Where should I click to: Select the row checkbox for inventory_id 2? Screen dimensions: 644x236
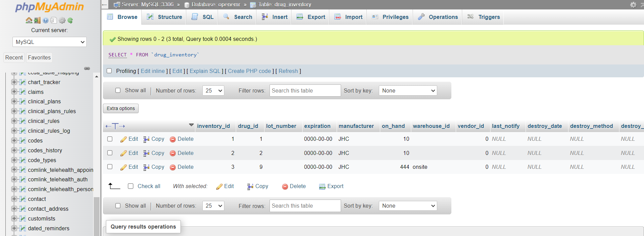(110, 153)
